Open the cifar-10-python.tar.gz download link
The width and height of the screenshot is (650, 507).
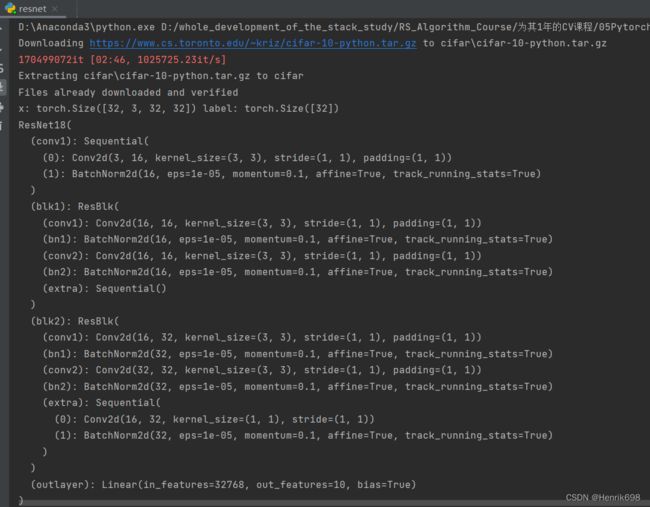[x=252, y=43]
